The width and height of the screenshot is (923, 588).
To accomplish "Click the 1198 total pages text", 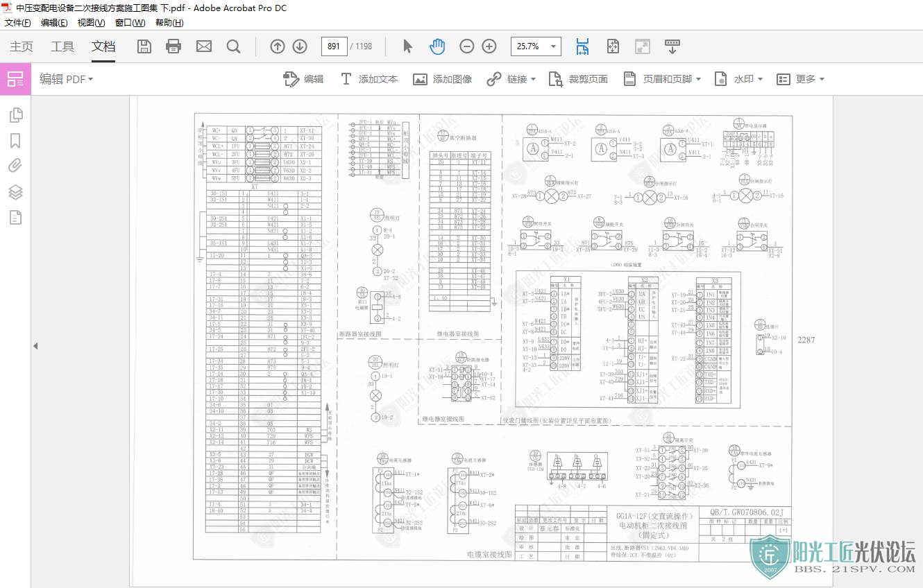I will point(364,46).
